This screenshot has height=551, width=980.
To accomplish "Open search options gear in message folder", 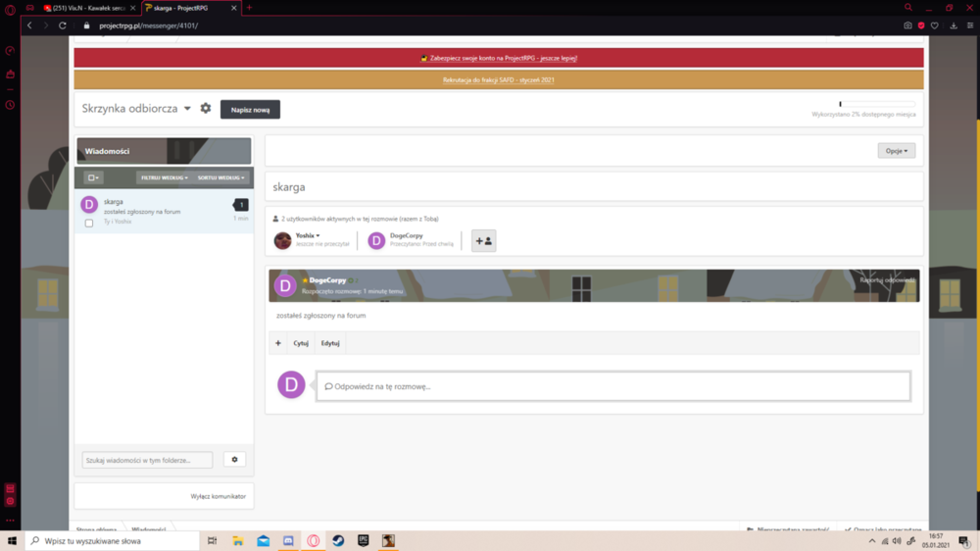I will pos(234,460).
